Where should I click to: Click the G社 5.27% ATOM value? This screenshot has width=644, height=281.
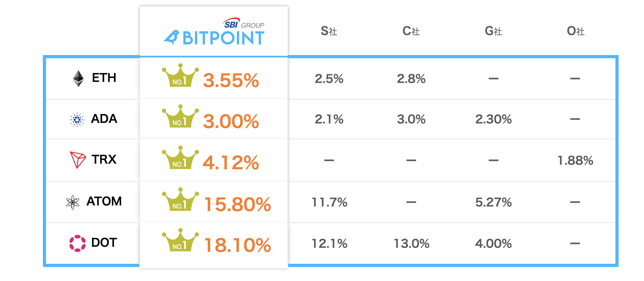click(493, 202)
